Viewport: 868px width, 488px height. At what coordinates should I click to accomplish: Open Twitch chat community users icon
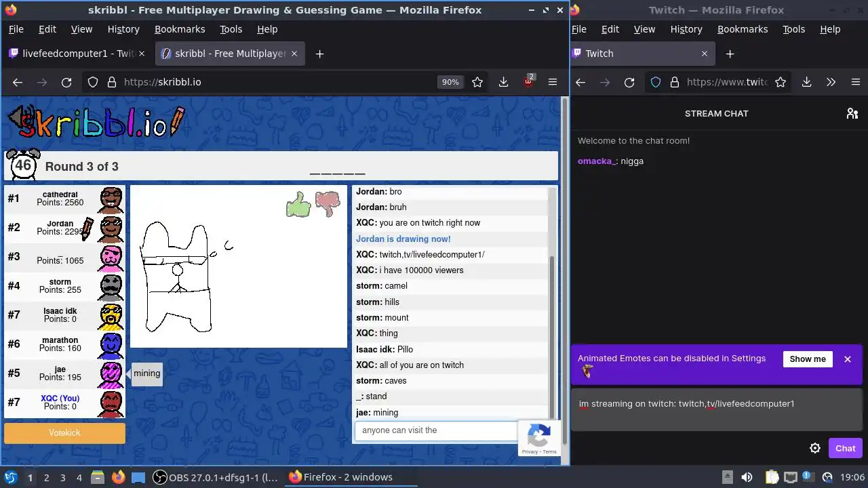tap(852, 113)
